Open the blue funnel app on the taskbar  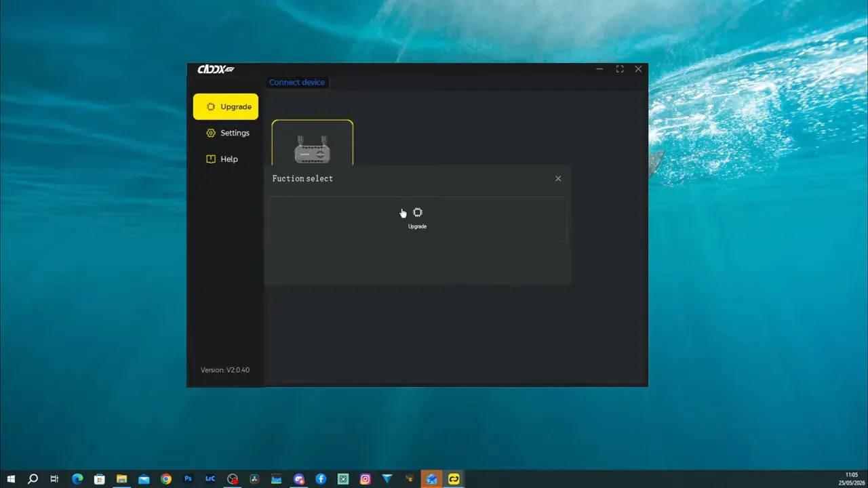387,479
